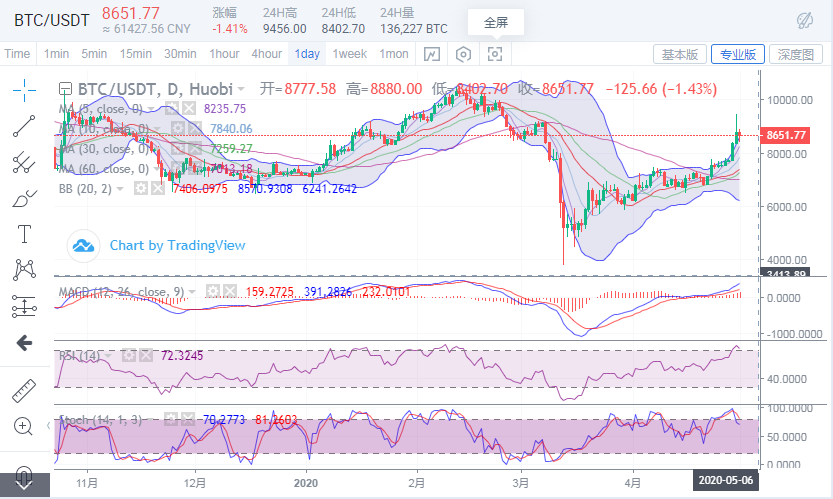The height and width of the screenshot is (499, 833).
Task: Click 24H低 value 8402.70
Action: coord(343,29)
